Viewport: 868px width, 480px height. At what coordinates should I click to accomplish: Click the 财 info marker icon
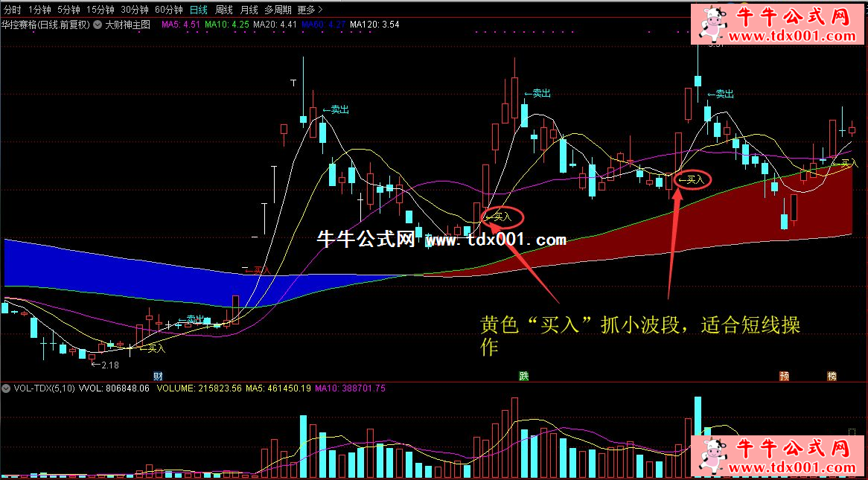tap(158, 376)
